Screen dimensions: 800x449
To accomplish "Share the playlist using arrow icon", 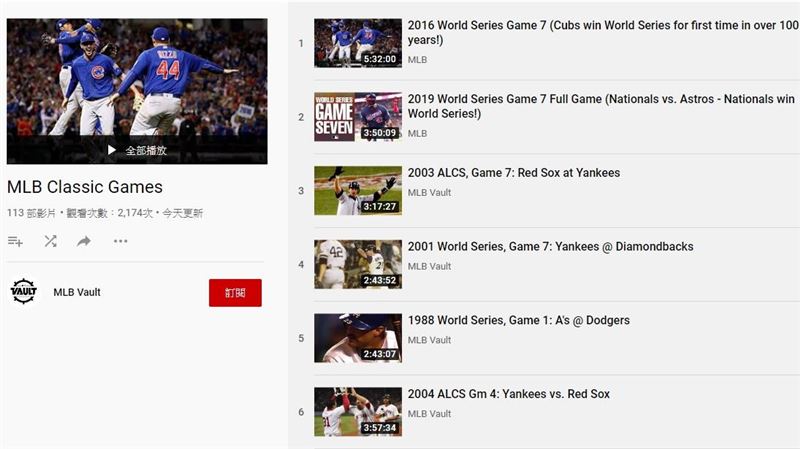I will (84, 241).
